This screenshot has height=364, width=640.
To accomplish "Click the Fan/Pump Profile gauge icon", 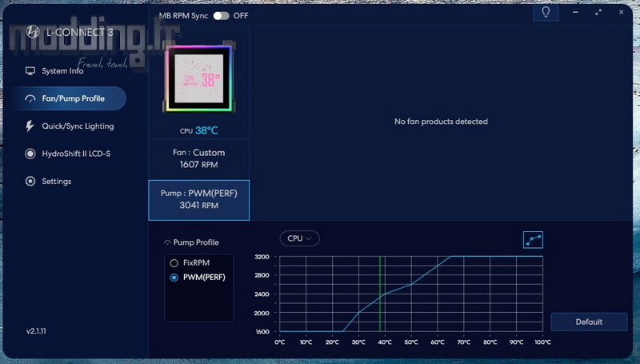I will [30, 99].
